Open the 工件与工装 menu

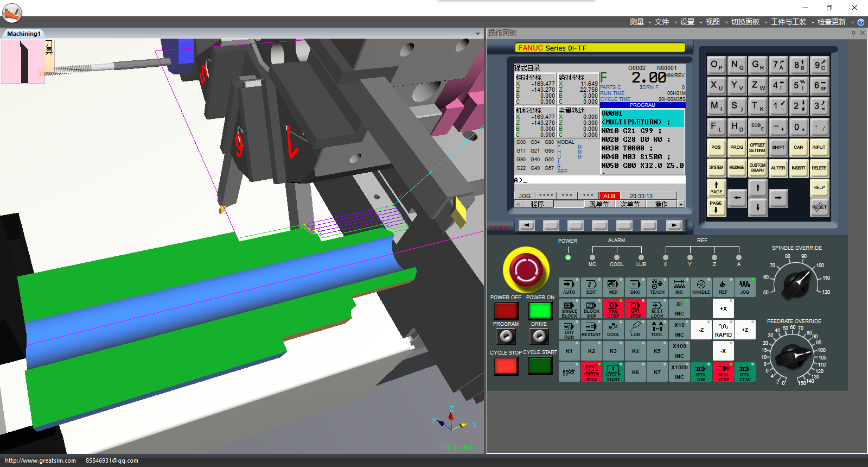coord(793,22)
